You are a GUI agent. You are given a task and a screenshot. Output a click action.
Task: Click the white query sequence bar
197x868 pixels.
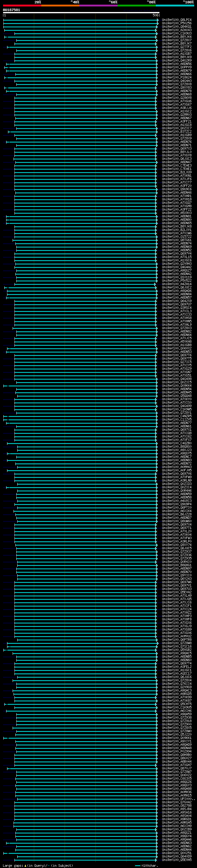click(81, 12)
